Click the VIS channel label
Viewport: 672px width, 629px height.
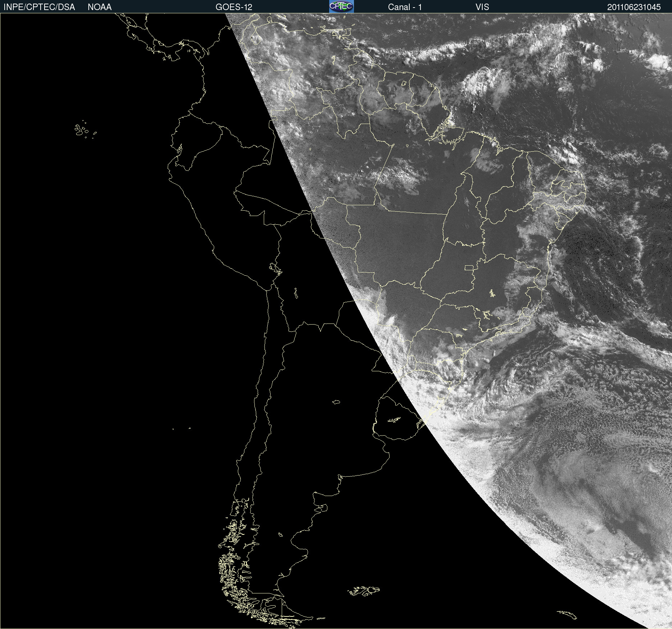(x=482, y=7)
